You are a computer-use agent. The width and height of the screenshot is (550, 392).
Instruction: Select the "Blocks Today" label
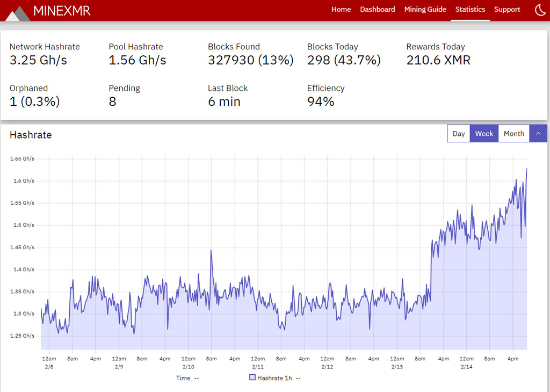[332, 47]
